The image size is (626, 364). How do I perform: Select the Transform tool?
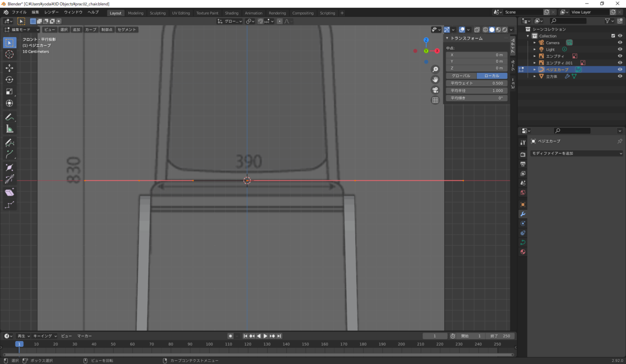(9, 103)
